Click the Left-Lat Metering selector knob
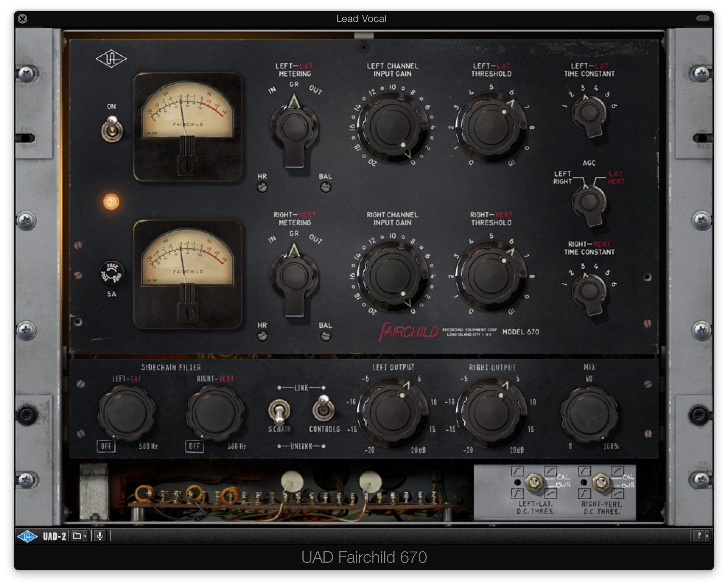The image size is (728, 587). pos(294,128)
